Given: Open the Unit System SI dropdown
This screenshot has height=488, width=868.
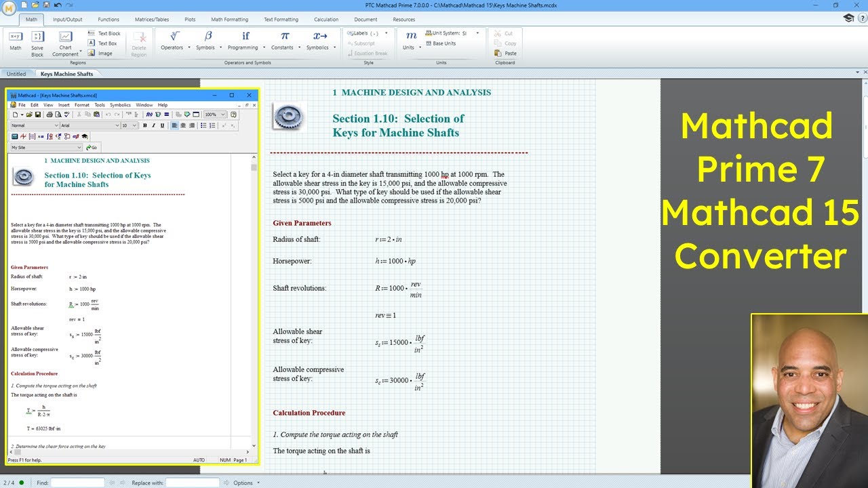Looking at the screenshot, I should pyautogui.click(x=452, y=33).
